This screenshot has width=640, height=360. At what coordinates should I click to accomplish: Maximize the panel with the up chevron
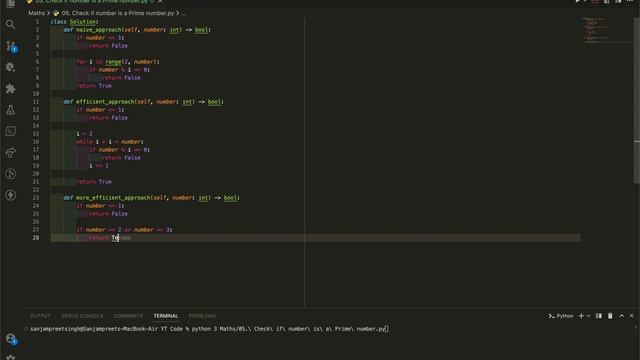pyautogui.click(x=622, y=316)
